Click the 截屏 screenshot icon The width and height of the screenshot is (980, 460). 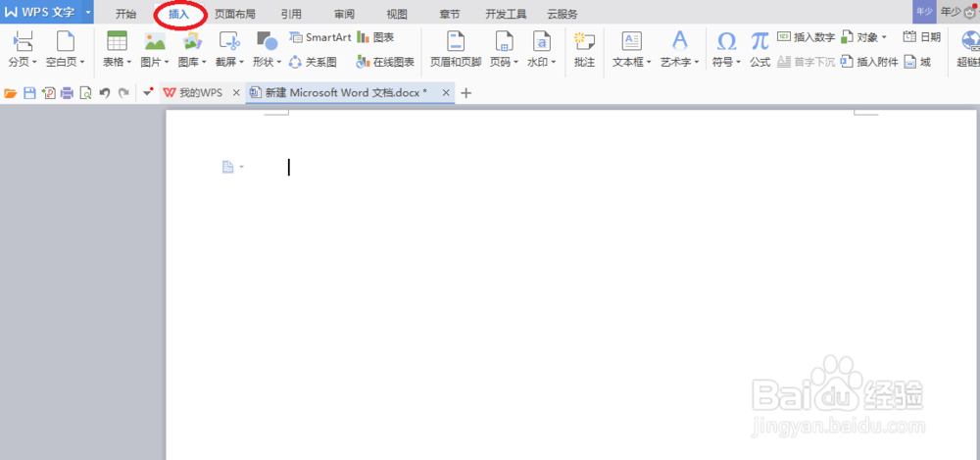click(229, 41)
